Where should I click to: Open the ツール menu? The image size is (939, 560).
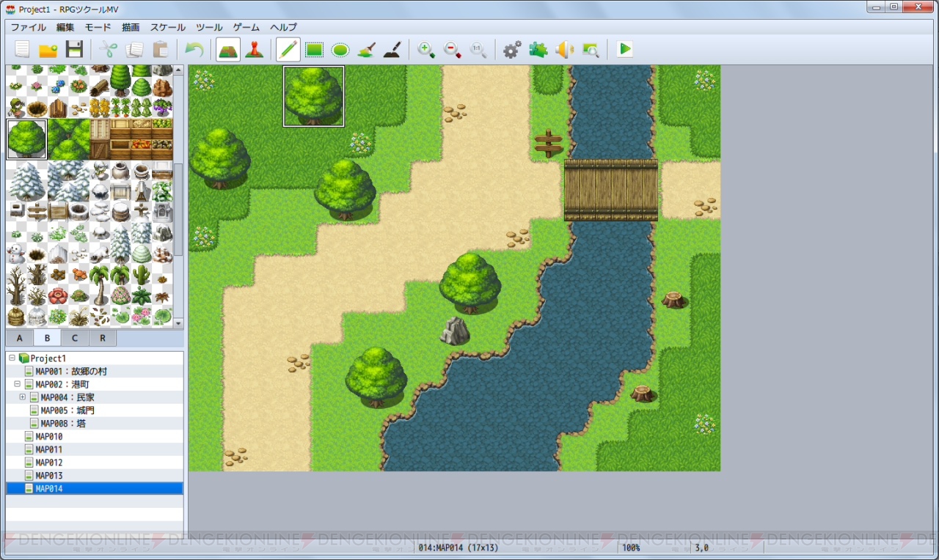click(209, 27)
